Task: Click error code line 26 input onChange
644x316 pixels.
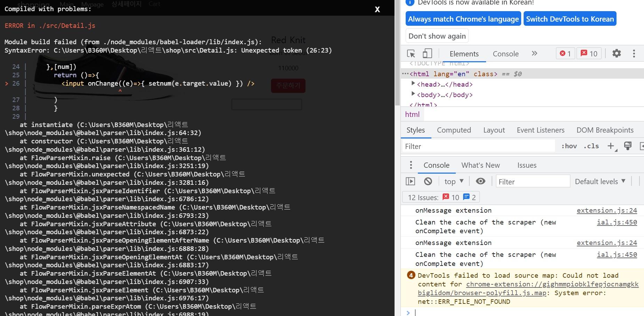Action: pos(158,84)
